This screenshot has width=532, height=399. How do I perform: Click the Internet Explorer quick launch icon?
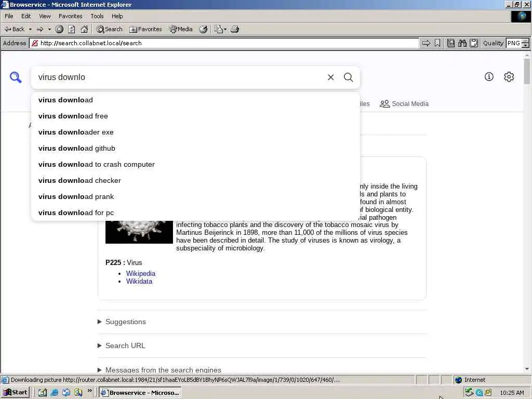coord(54,393)
